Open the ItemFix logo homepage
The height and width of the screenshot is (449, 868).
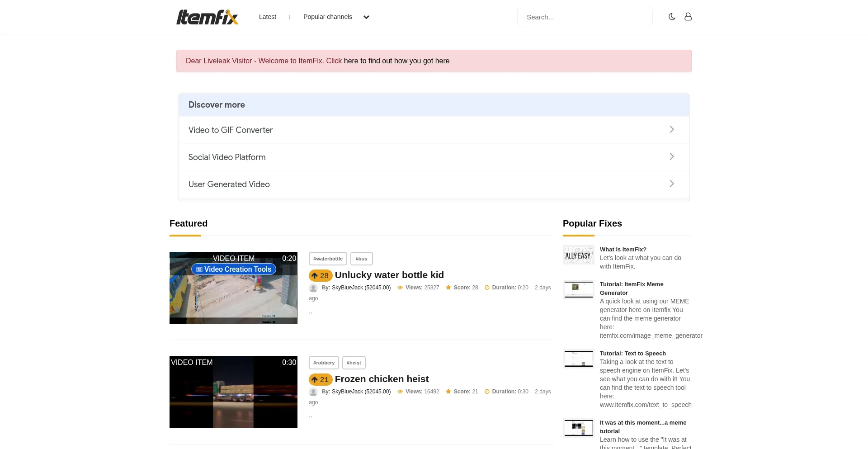coord(208,17)
